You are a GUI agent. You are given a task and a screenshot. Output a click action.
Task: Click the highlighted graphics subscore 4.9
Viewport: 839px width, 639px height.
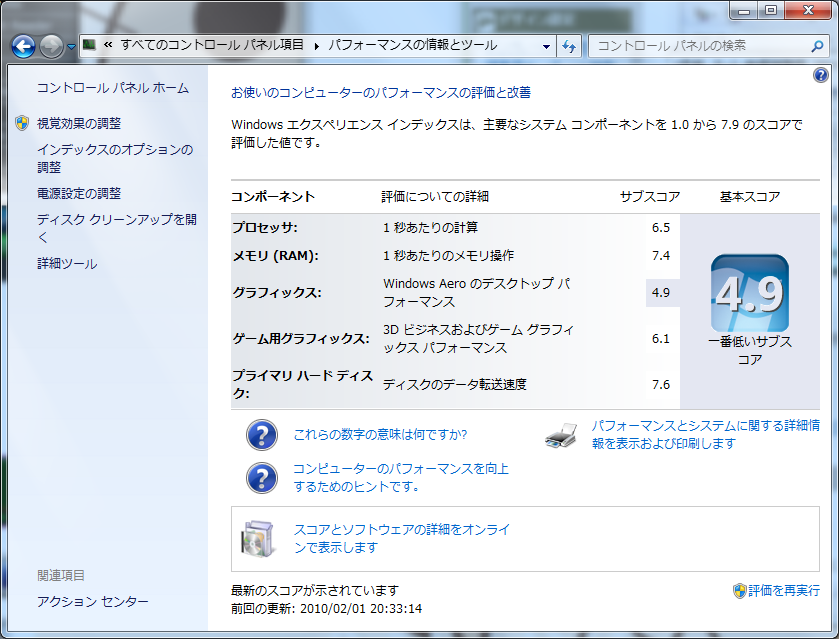coord(662,293)
